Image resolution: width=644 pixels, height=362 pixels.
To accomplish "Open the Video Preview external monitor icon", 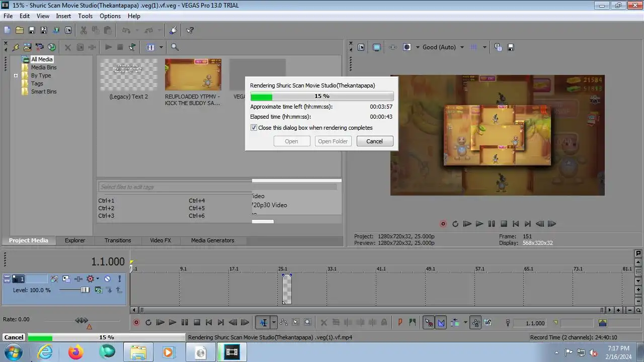I will [377, 47].
